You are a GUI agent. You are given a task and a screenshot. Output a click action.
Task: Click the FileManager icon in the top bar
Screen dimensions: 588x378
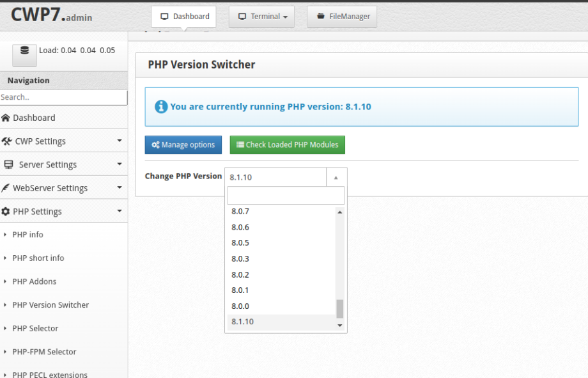320,17
